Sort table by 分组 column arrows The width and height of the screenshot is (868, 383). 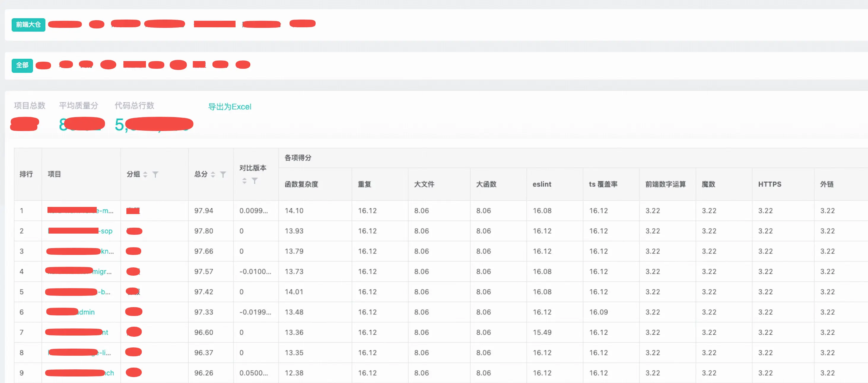[145, 175]
